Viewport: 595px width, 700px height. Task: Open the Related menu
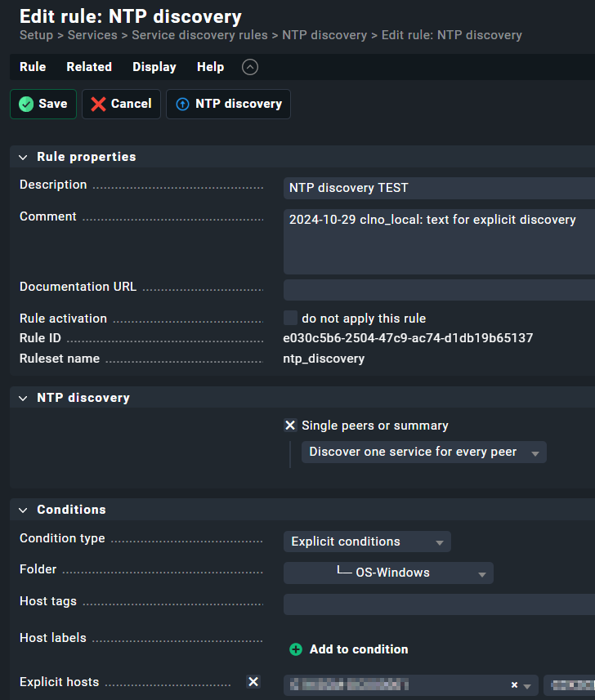[89, 67]
